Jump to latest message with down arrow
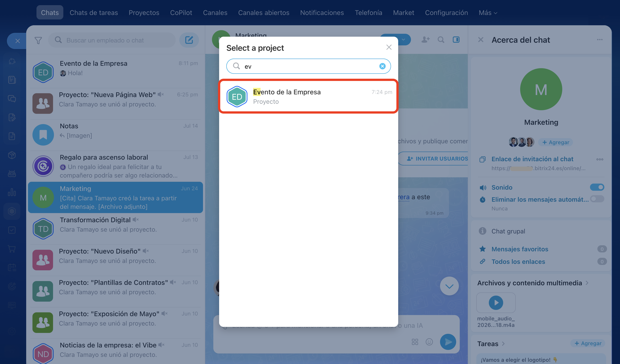620x364 pixels. (449, 286)
